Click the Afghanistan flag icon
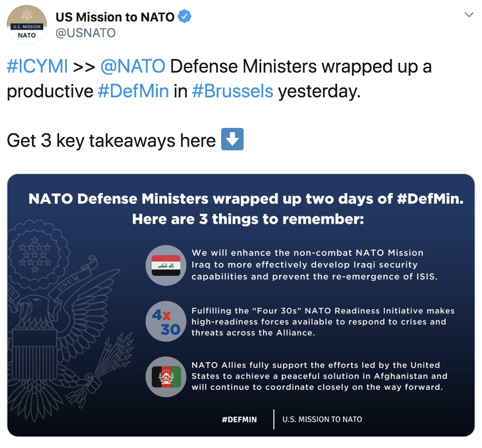 click(x=166, y=377)
